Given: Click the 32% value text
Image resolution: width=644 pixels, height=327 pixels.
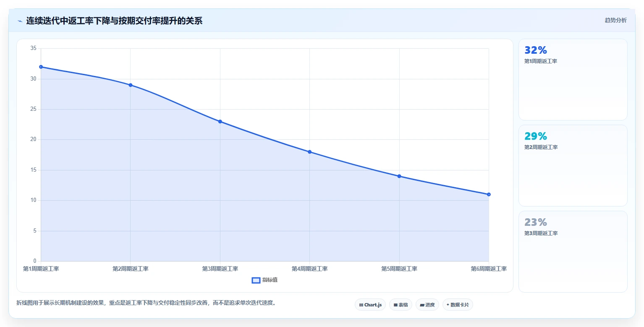Looking at the screenshot, I should click(x=536, y=50).
